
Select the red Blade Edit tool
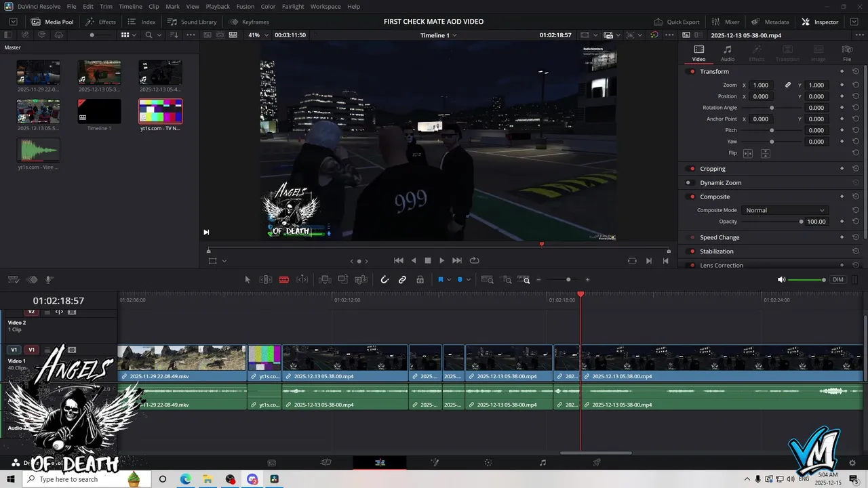tap(284, 279)
